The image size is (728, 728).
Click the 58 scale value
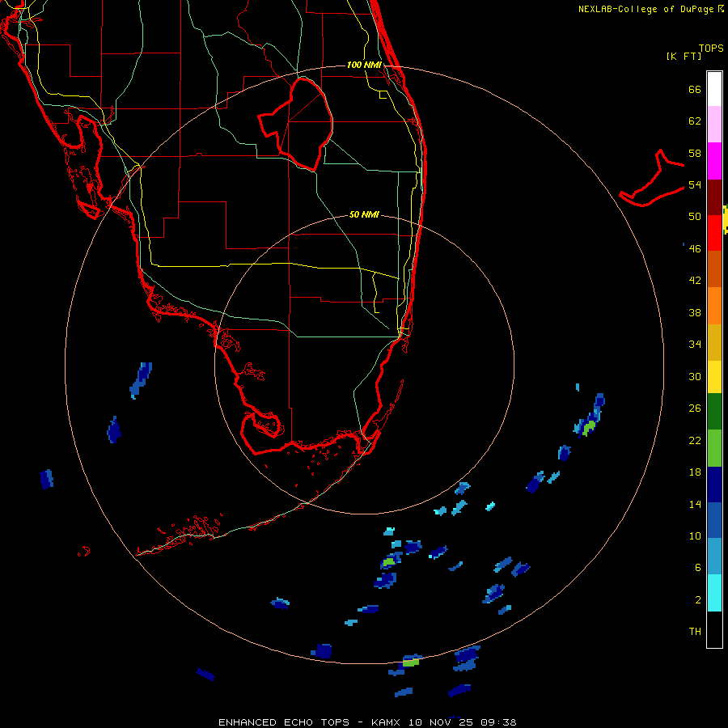tap(695, 153)
